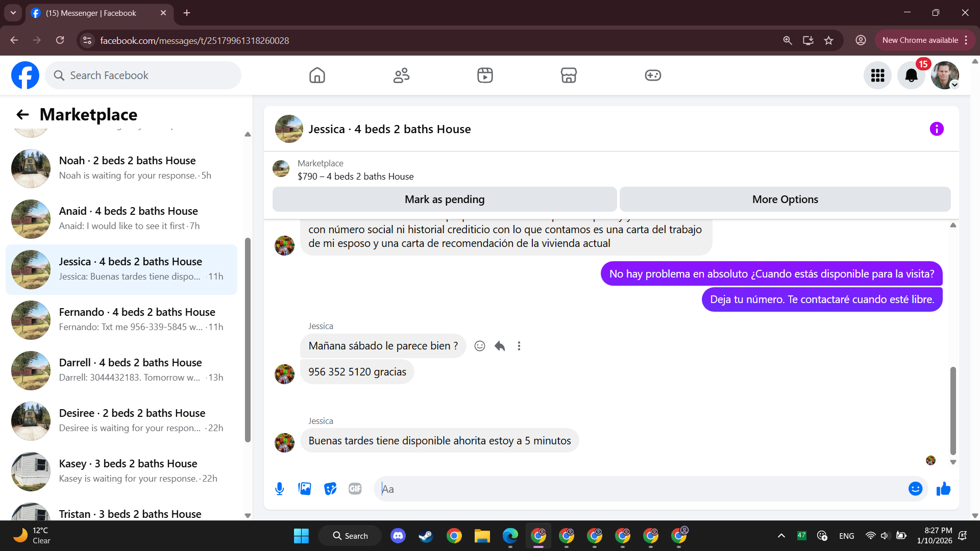Go to the Facebook Home tab

[317, 76]
